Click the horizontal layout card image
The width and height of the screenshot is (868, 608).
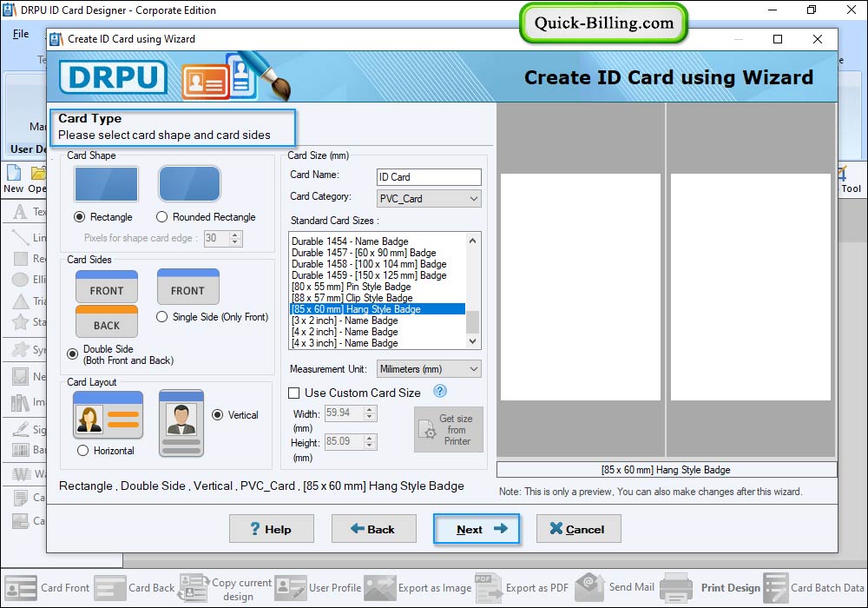coord(108,415)
